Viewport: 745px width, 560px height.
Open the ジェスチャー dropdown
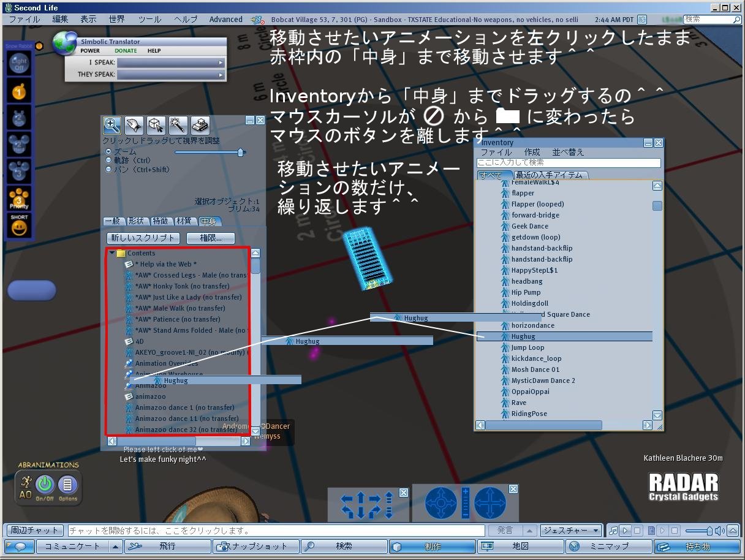click(572, 531)
